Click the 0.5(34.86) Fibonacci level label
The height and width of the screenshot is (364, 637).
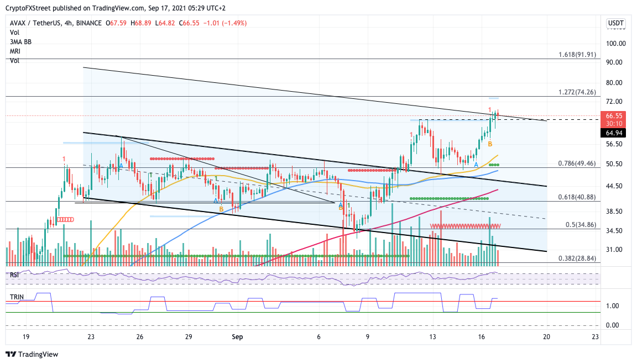point(581,224)
